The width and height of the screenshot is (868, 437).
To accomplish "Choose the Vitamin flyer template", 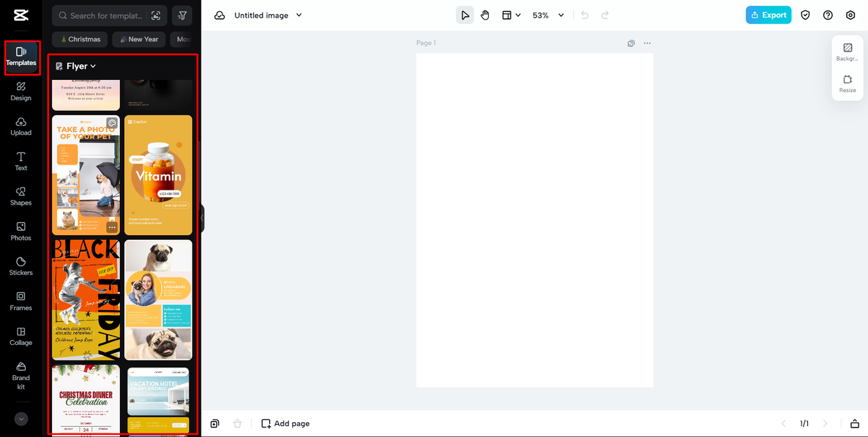I will click(x=158, y=175).
